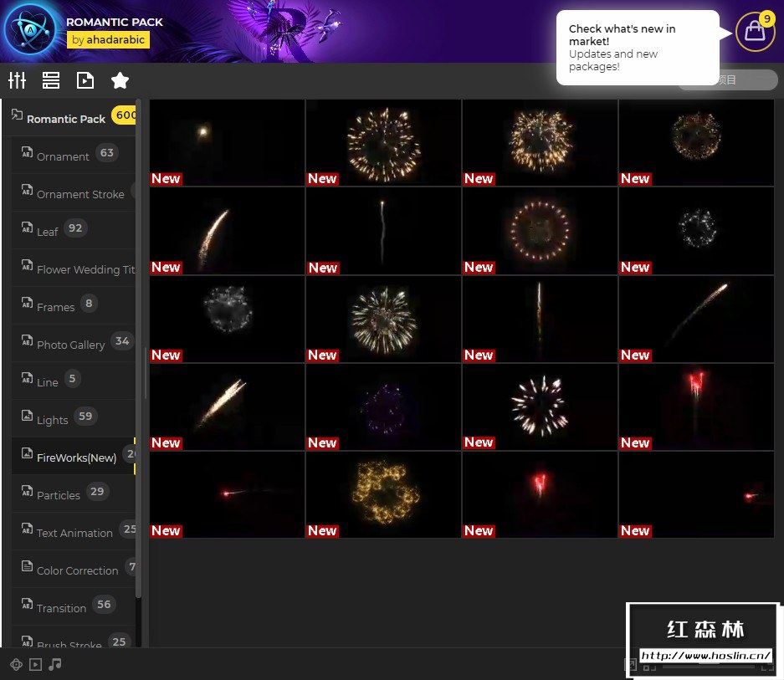The image size is (784, 680).
Task: Switch to the stacked list view icon
Action: pyautogui.click(x=51, y=80)
